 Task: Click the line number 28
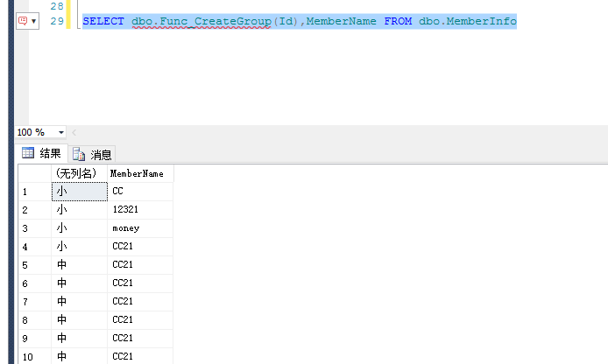(57, 6)
